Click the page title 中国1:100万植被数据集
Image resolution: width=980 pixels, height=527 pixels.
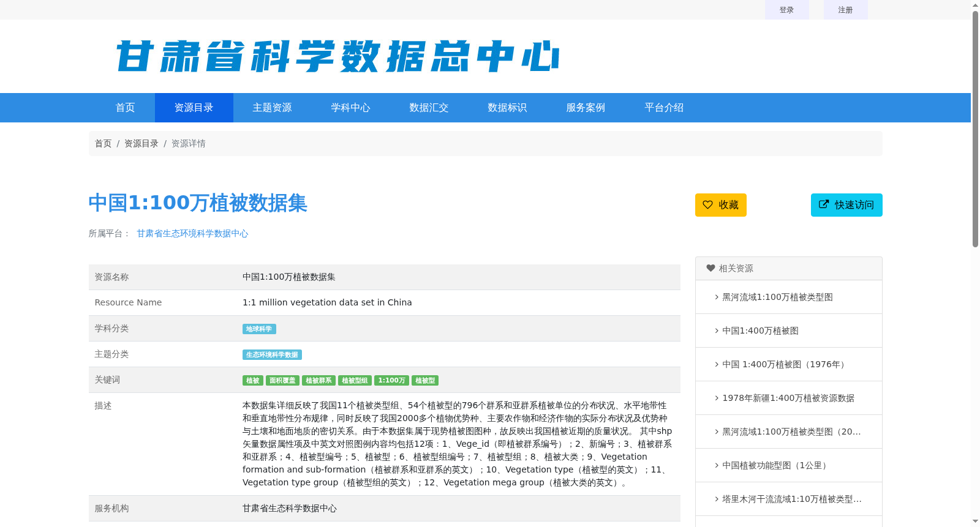[198, 203]
